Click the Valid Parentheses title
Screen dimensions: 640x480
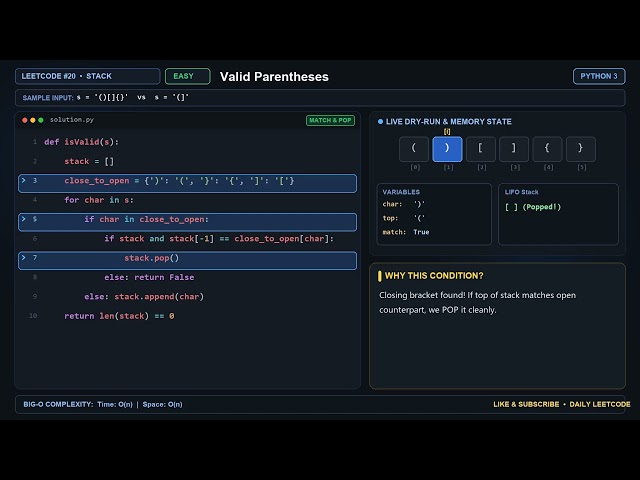[x=274, y=77]
